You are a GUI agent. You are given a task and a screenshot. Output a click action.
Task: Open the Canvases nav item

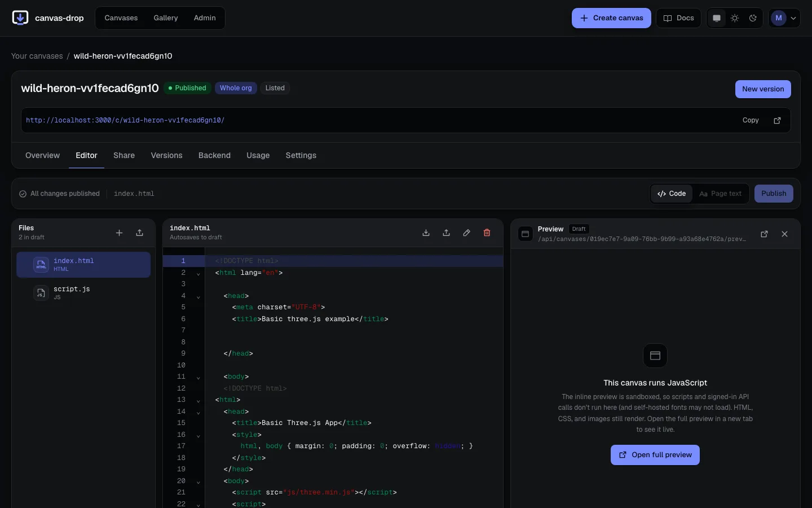click(121, 18)
